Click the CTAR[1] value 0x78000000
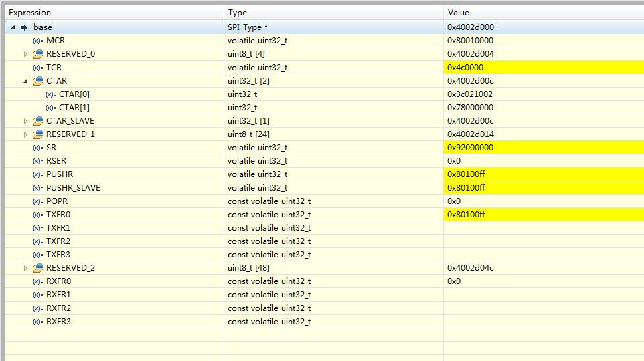This screenshot has width=644, height=361. coord(470,108)
